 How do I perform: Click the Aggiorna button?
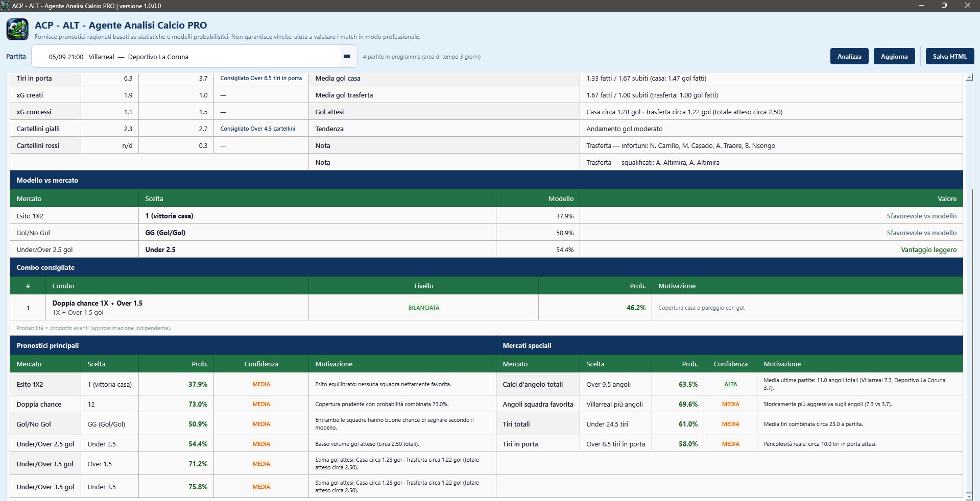(894, 56)
